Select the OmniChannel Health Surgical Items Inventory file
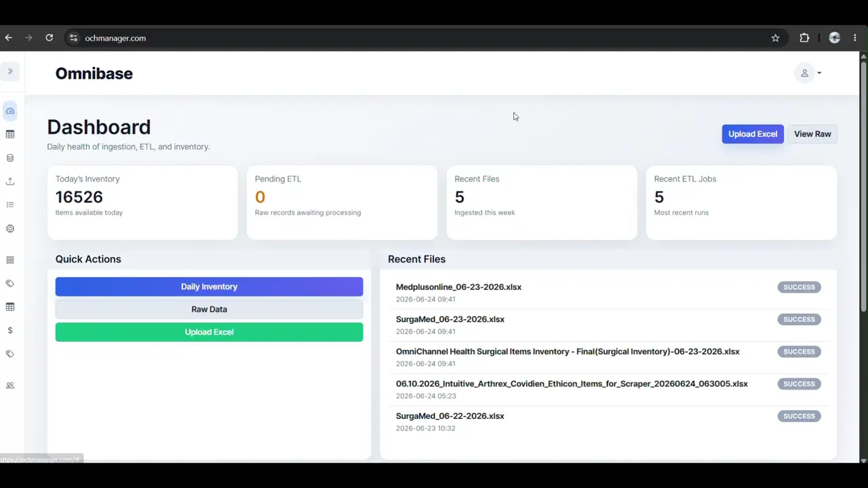Viewport: 868px width, 488px height. click(608, 357)
